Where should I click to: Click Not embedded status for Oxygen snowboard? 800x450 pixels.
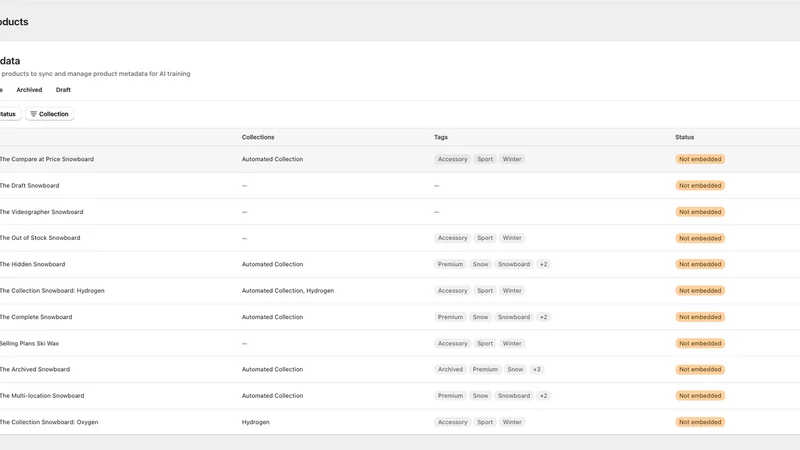pos(700,422)
